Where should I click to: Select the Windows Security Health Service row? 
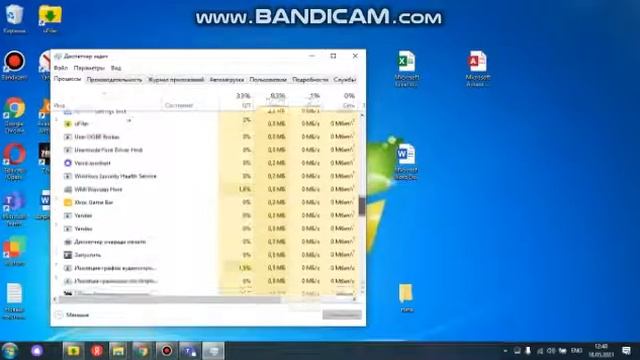pyautogui.click(x=206, y=176)
